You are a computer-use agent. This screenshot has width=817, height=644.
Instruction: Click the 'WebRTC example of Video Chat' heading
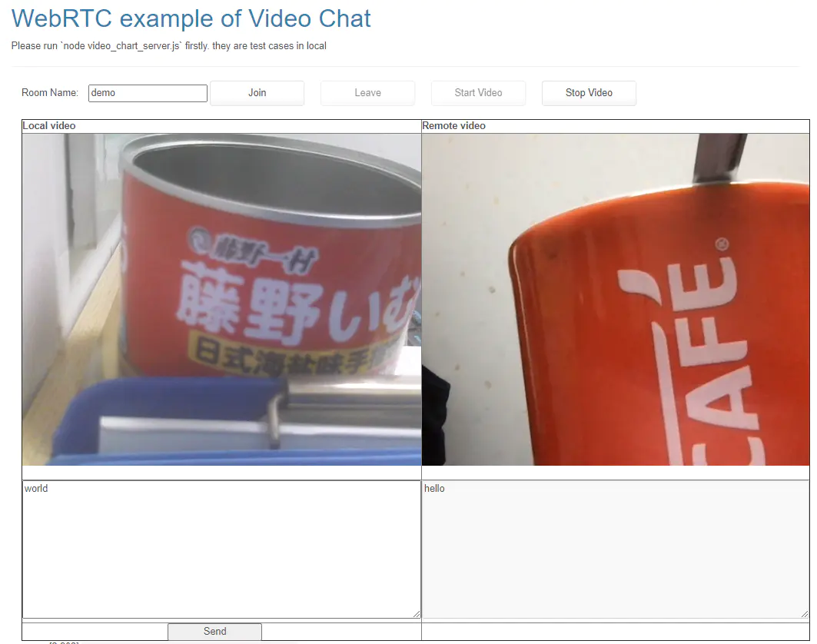pyautogui.click(x=191, y=18)
